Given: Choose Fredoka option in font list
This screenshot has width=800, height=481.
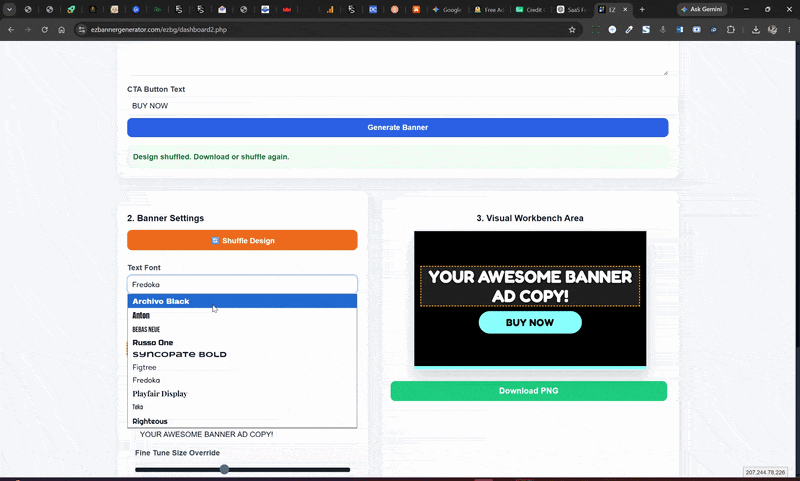Looking at the screenshot, I should pyautogui.click(x=242, y=380).
